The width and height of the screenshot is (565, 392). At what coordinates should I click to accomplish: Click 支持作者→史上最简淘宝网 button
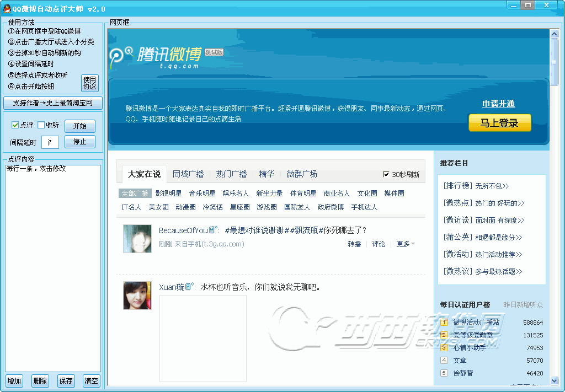pos(53,103)
